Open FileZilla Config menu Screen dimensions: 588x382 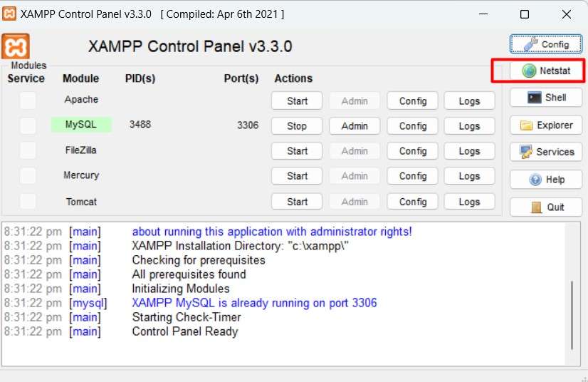coord(412,151)
